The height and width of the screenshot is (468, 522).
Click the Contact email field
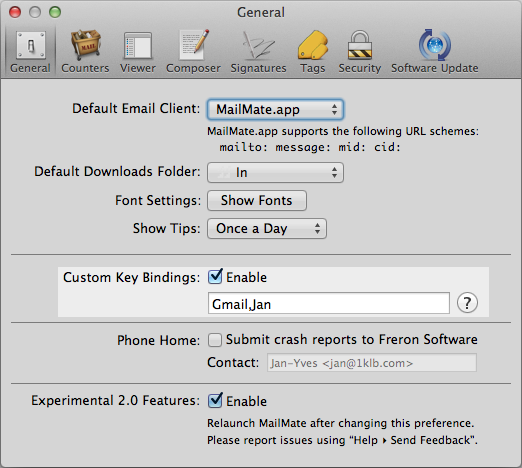click(372, 363)
